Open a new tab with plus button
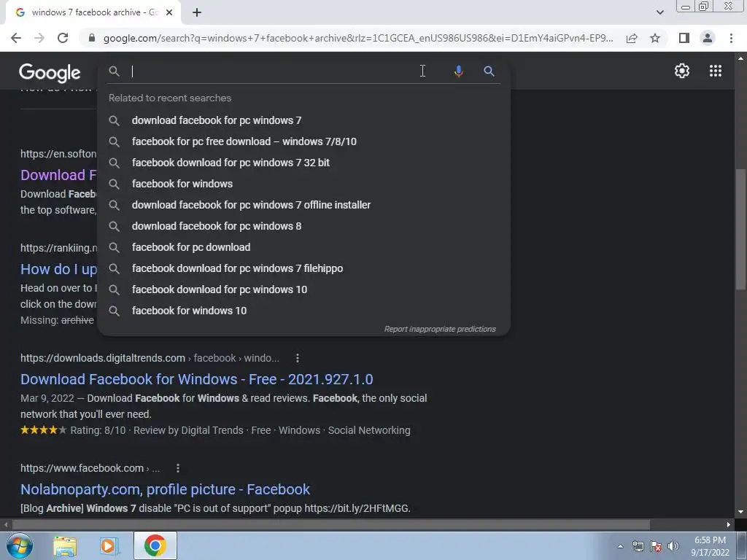Viewport: 747px width, 560px height. coord(197,12)
